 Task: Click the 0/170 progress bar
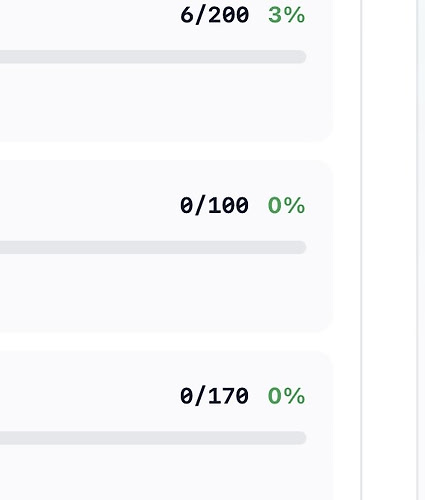pyautogui.click(x=153, y=438)
